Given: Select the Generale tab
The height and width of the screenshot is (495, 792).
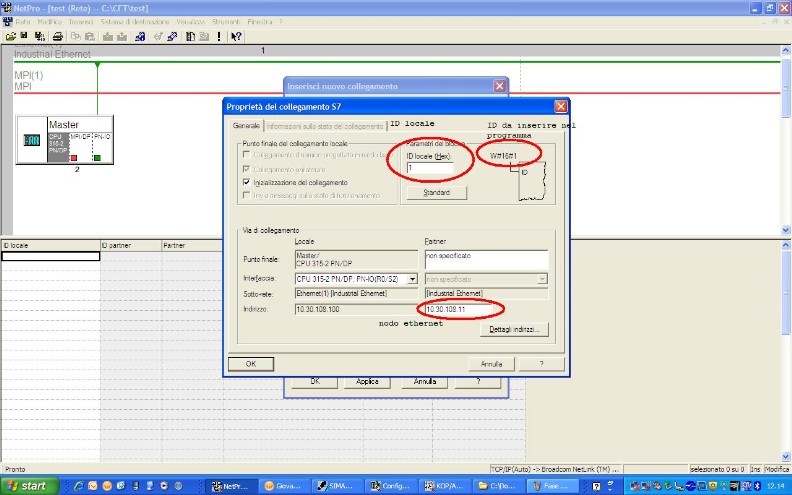Looking at the screenshot, I should 246,125.
